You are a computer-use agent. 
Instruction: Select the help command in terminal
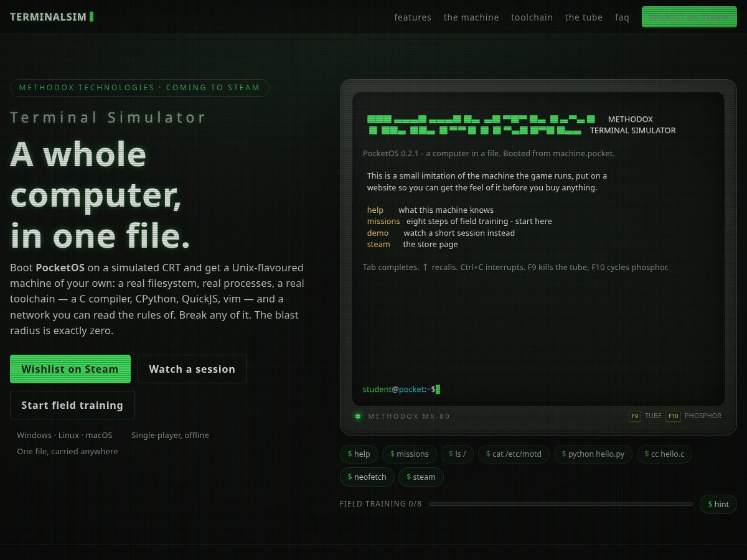pos(375,210)
